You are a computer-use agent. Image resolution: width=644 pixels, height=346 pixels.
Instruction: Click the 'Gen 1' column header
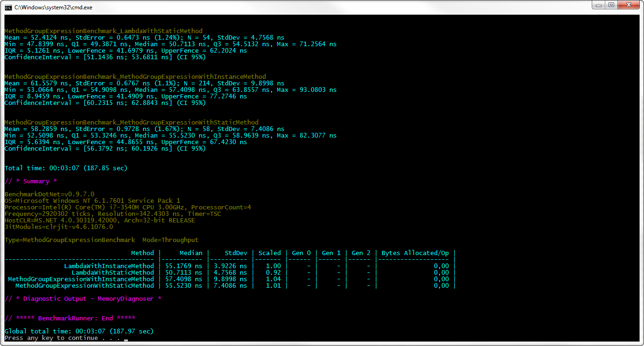331,253
